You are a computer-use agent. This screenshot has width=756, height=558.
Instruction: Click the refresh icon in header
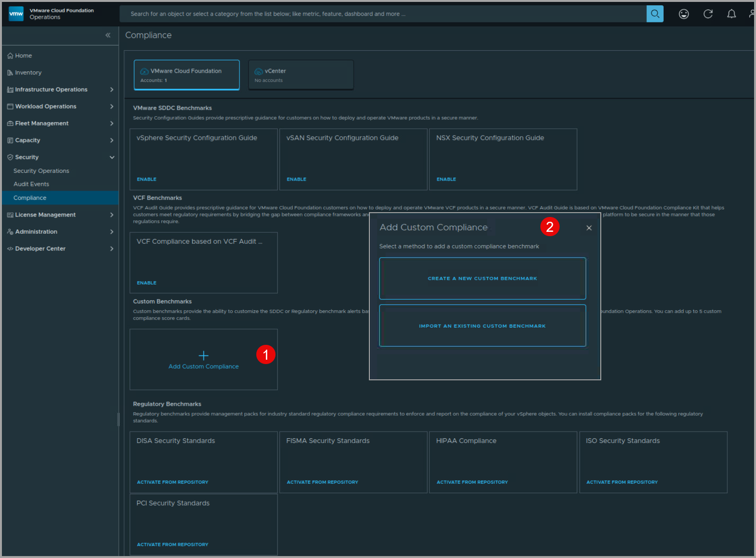708,14
